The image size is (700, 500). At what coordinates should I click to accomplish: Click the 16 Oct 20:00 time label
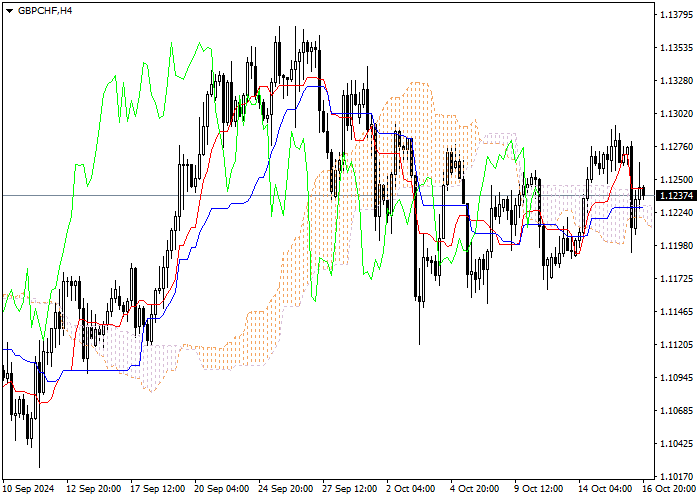click(x=670, y=489)
